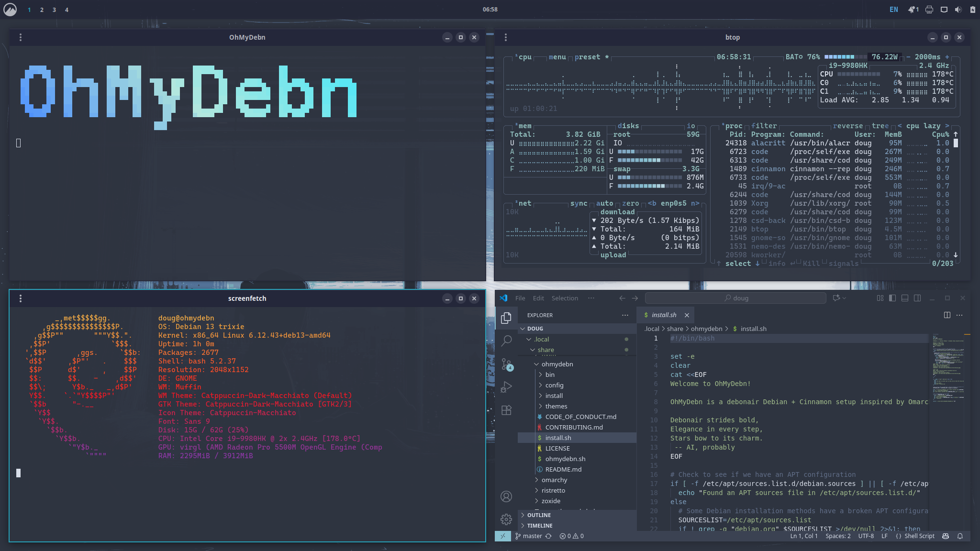980x551 pixels.
Task: Toggle the secondary side bar
Action: pos(917,298)
